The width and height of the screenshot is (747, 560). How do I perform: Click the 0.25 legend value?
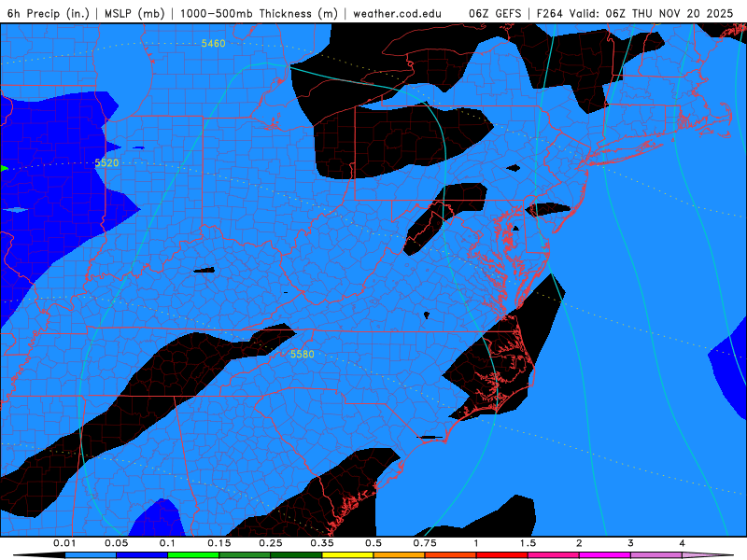[271, 543]
